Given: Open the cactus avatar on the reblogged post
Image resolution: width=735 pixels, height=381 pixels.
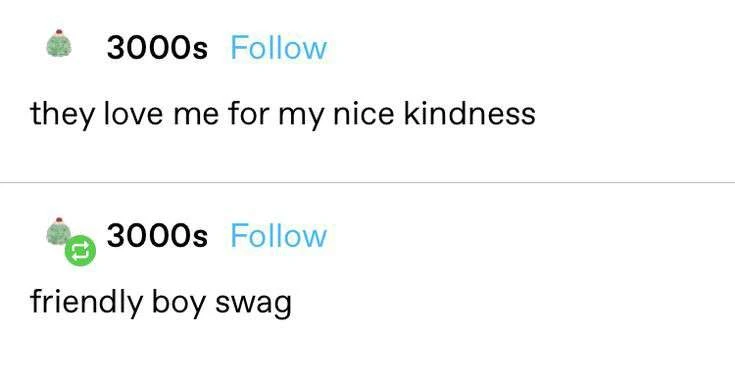Looking at the screenshot, I should click(58, 231).
